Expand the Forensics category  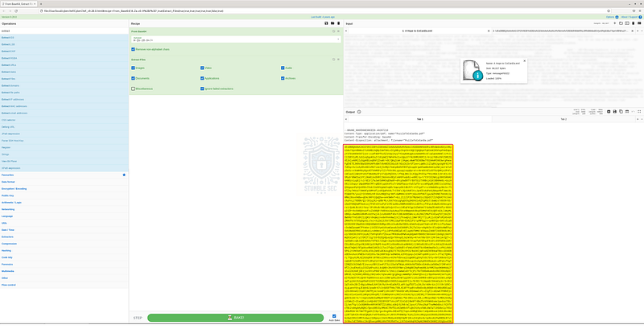(64, 264)
